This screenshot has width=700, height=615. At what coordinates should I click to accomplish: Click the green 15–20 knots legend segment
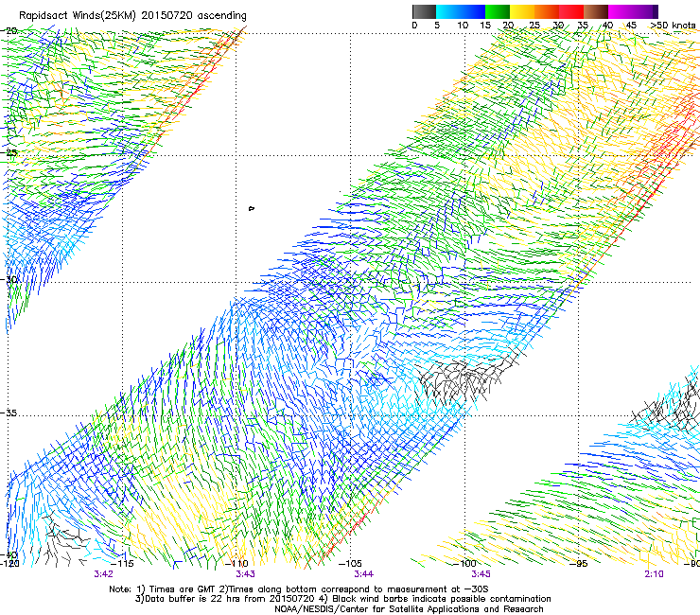click(498, 11)
